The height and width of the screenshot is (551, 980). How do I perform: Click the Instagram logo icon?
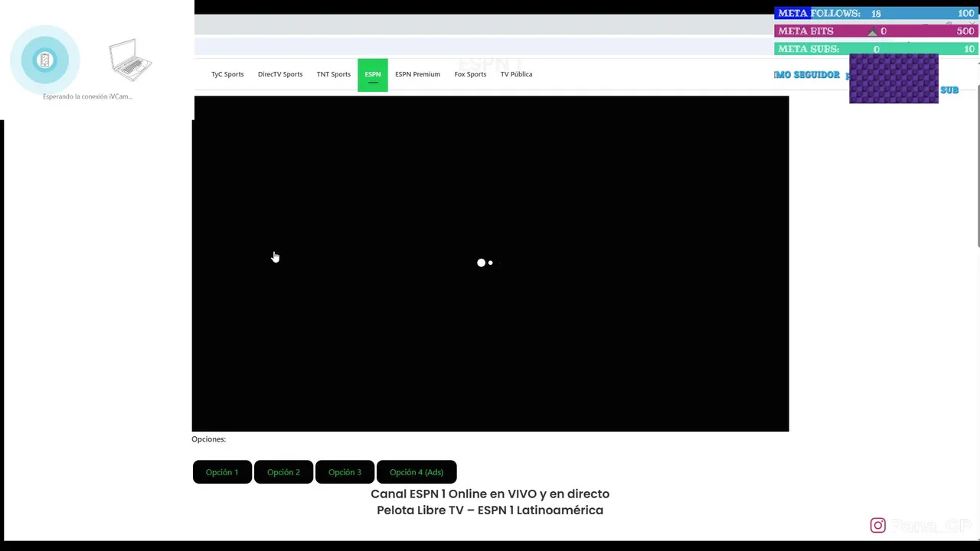tap(878, 525)
